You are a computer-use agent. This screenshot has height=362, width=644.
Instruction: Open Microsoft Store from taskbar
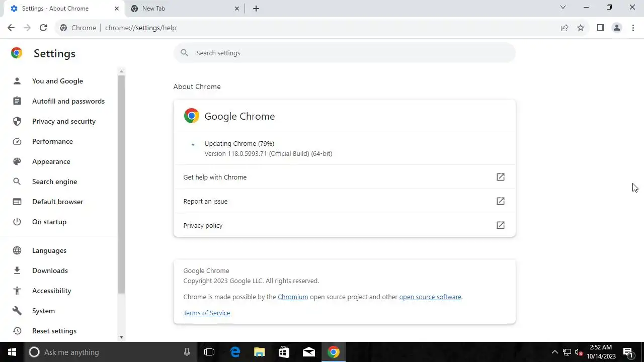pos(284,352)
